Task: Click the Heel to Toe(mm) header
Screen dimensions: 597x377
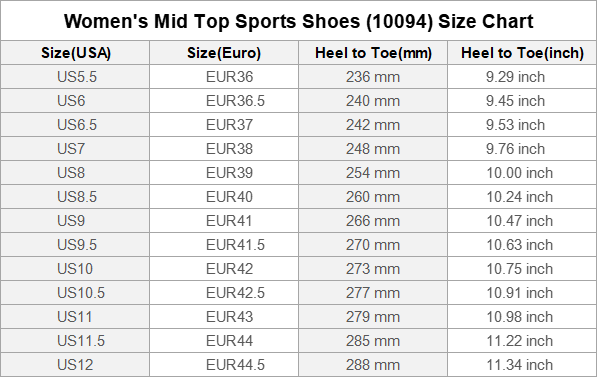Action: pos(373,53)
